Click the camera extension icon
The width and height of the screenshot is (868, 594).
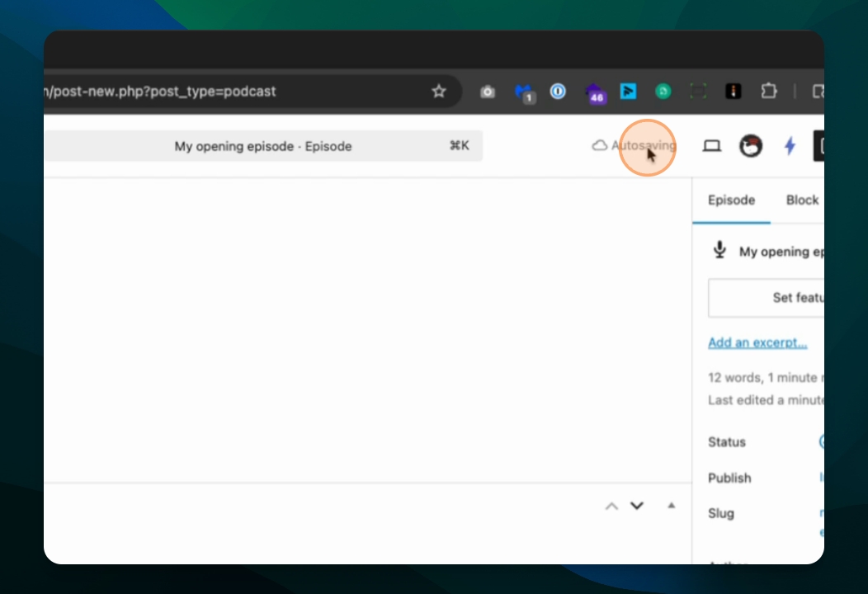point(488,92)
